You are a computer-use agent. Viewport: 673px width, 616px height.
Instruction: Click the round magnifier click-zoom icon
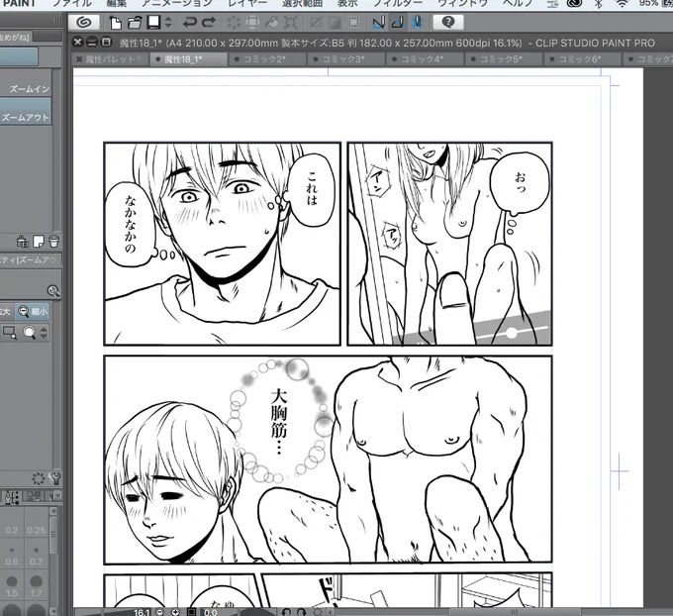[29, 333]
